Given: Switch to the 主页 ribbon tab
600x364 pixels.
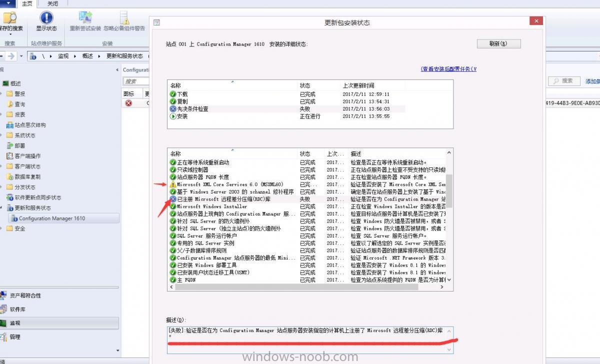Looking at the screenshot, I should [27, 3].
